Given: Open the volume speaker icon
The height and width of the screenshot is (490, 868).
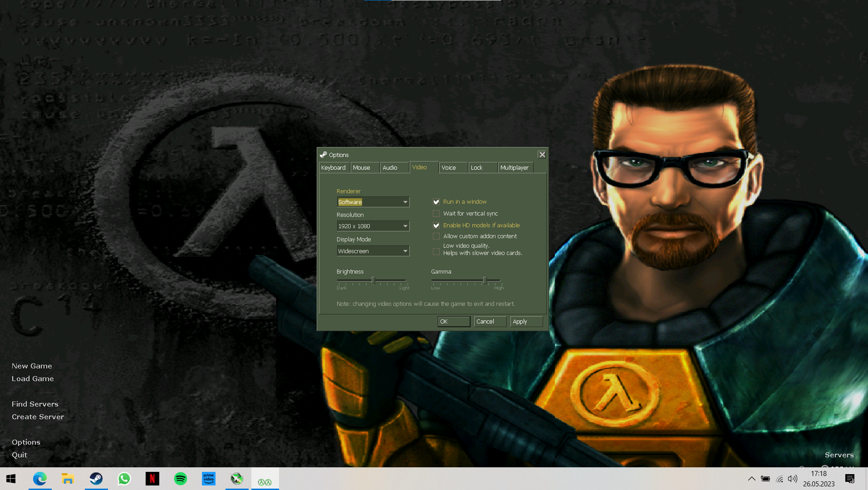Looking at the screenshot, I should click(x=793, y=479).
